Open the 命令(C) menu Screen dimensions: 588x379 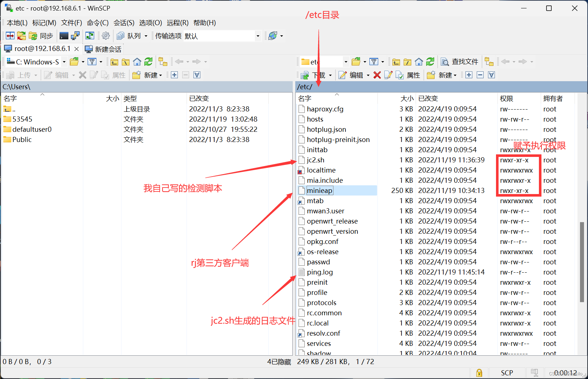[x=98, y=23]
